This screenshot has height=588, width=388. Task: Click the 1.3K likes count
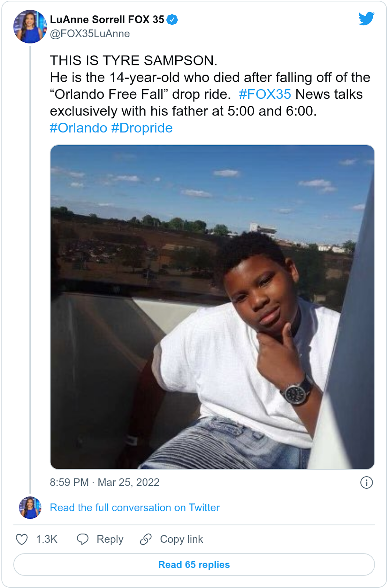coord(47,539)
